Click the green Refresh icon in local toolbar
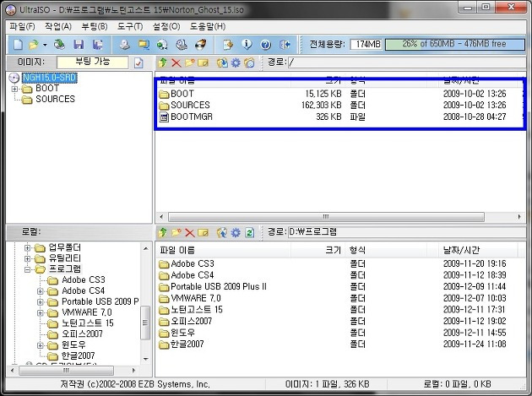Screen dimensions: 532x396 click(250, 232)
